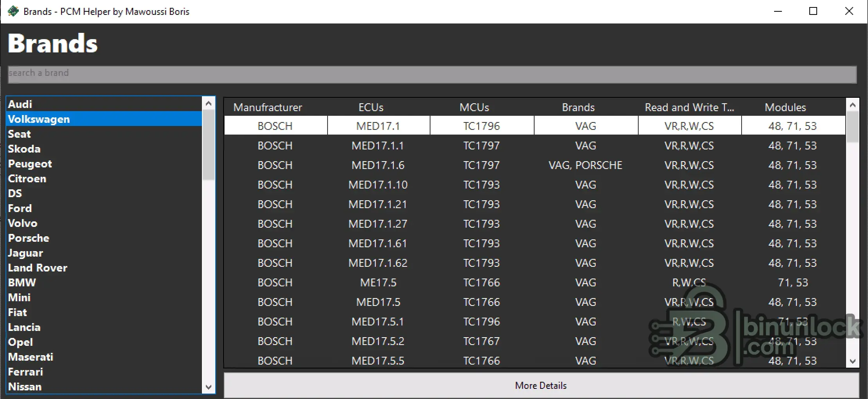
Task: Click TC1797 in the MED17.1.1 row
Action: [482, 146]
